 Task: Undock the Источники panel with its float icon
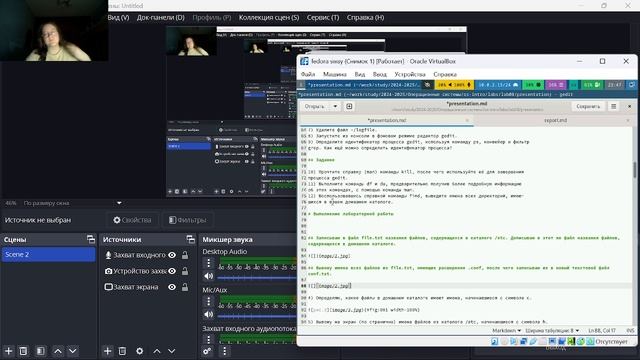[x=190, y=239]
